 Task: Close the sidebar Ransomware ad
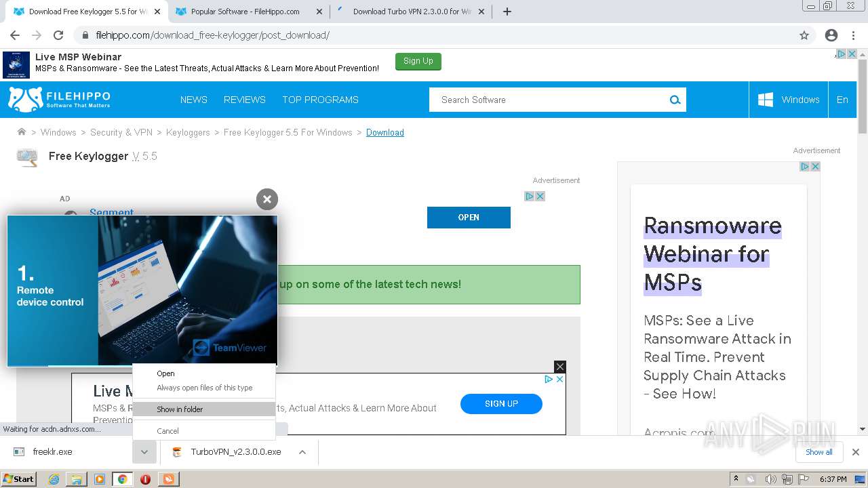(x=815, y=166)
